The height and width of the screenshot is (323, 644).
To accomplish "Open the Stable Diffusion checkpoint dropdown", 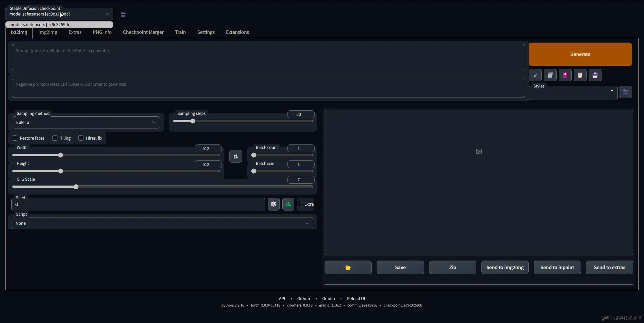I will pos(59,14).
